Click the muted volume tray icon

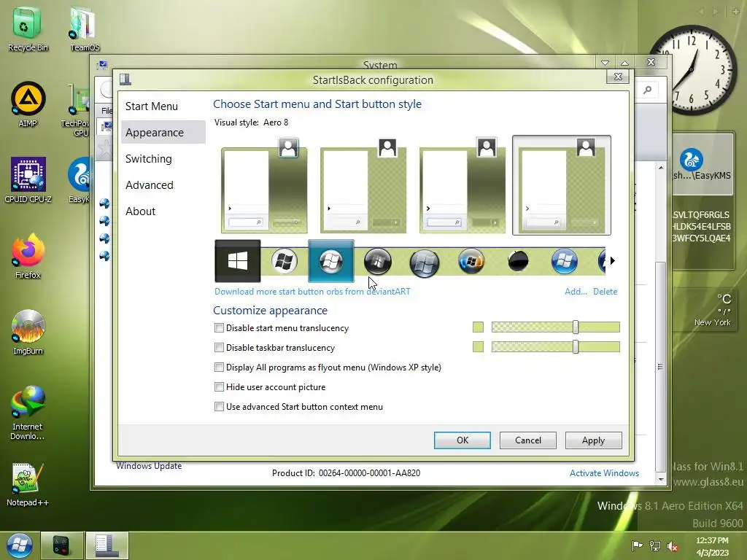click(673, 546)
